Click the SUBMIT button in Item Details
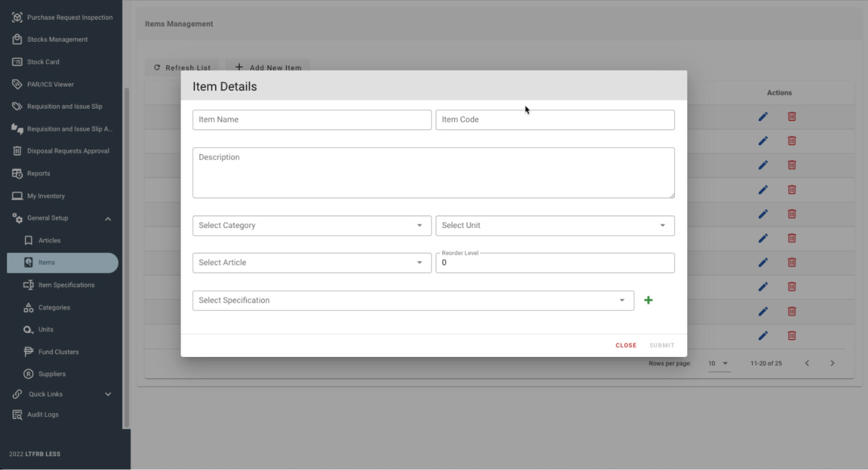This screenshot has height=470, width=868. (x=662, y=345)
